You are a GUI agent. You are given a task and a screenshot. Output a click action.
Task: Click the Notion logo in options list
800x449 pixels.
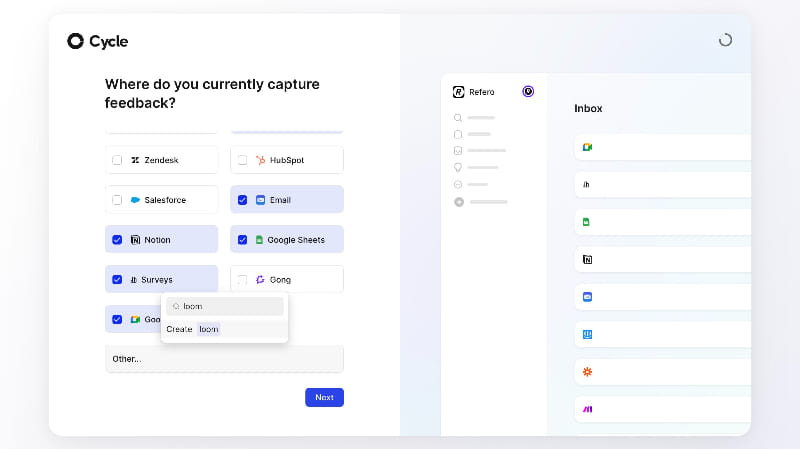tap(135, 239)
